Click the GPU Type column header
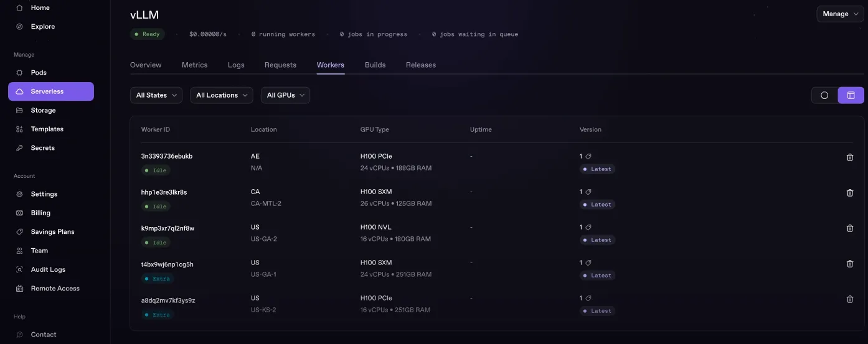This screenshot has height=344, width=868. [x=374, y=129]
